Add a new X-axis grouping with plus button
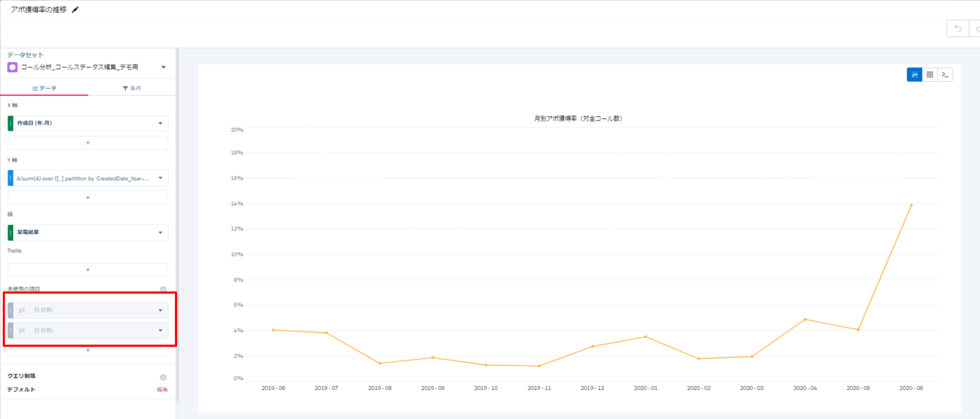The image size is (980, 419). tap(88, 143)
